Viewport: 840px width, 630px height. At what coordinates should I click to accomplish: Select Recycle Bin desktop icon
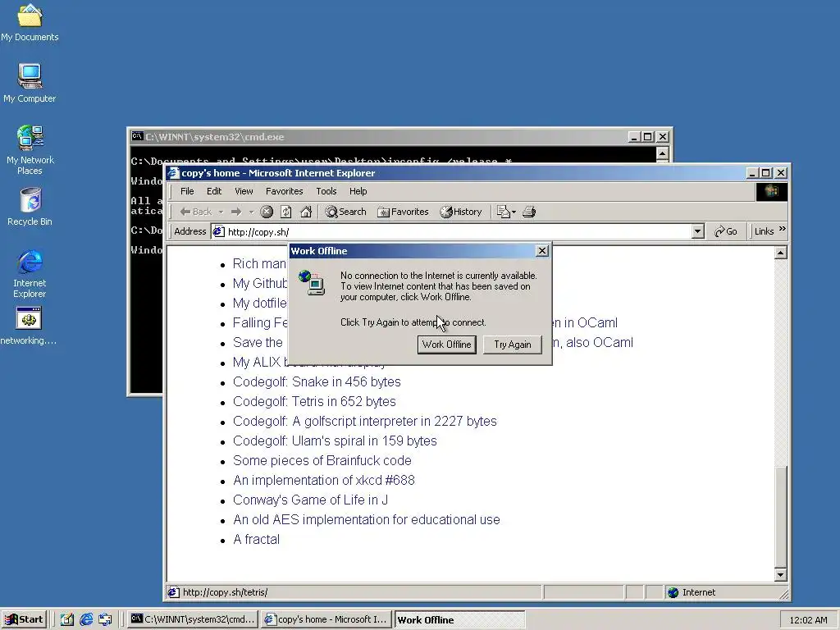pos(30,207)
